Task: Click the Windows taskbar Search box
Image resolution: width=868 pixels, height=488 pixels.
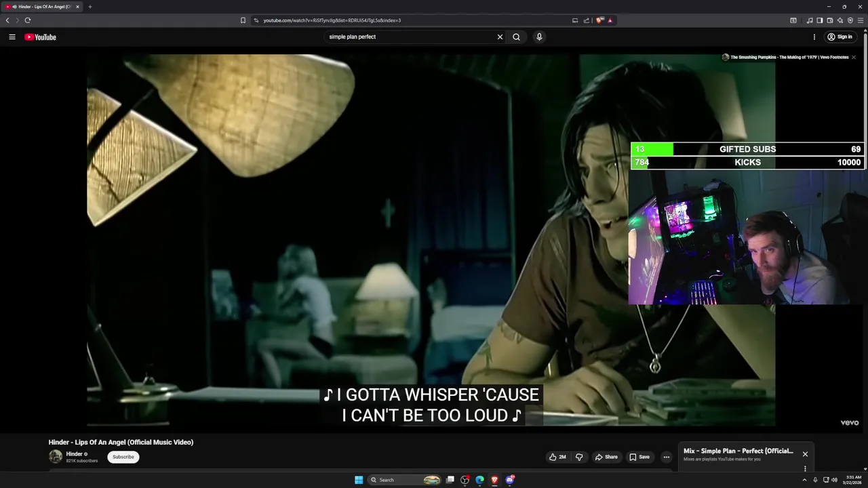Action: click(405, 480)
